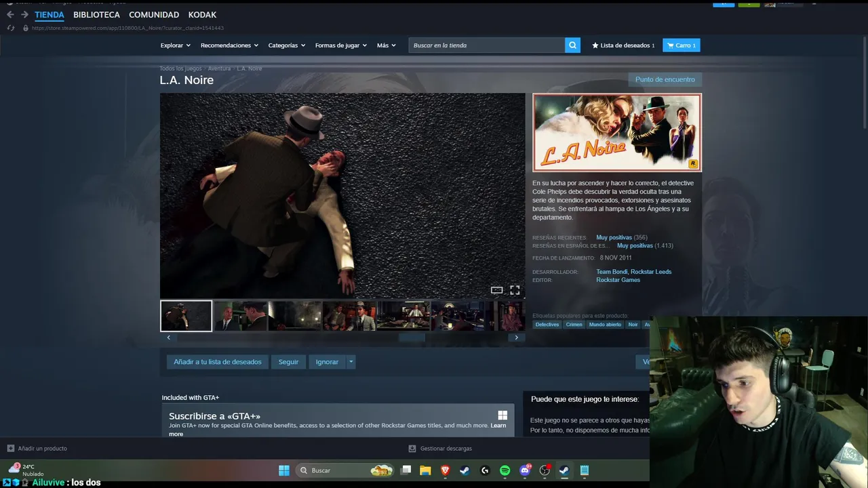Click the Suscribirse a «GTA+» heading
Screen dimensions: 868x488
tap(214, 416)
